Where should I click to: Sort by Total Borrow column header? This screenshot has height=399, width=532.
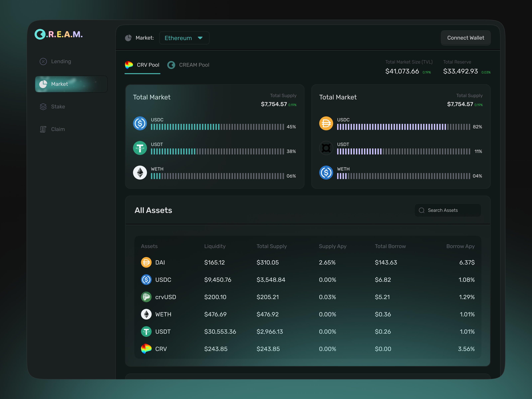[x=390, y=246]
